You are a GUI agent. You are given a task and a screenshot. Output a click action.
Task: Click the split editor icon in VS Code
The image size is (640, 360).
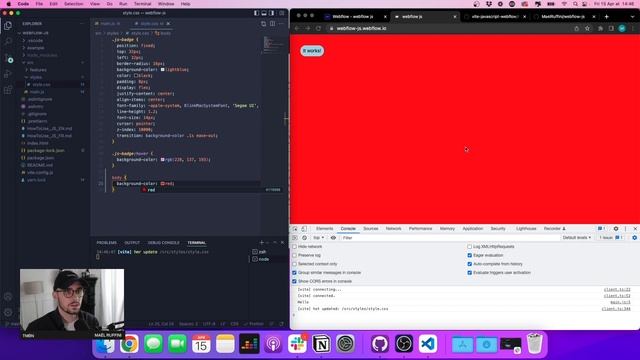(x=273, y=24)
